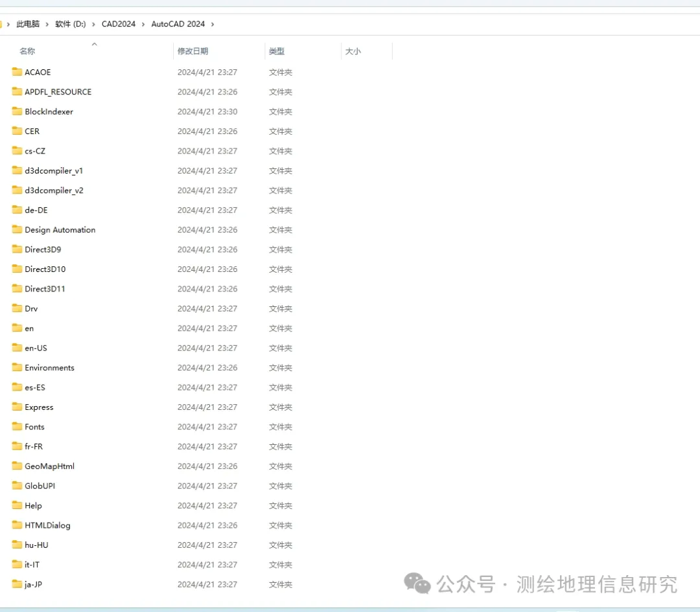Click the Express folder icon
This screenshot has width=700, height=612.
tap(17, 407)
